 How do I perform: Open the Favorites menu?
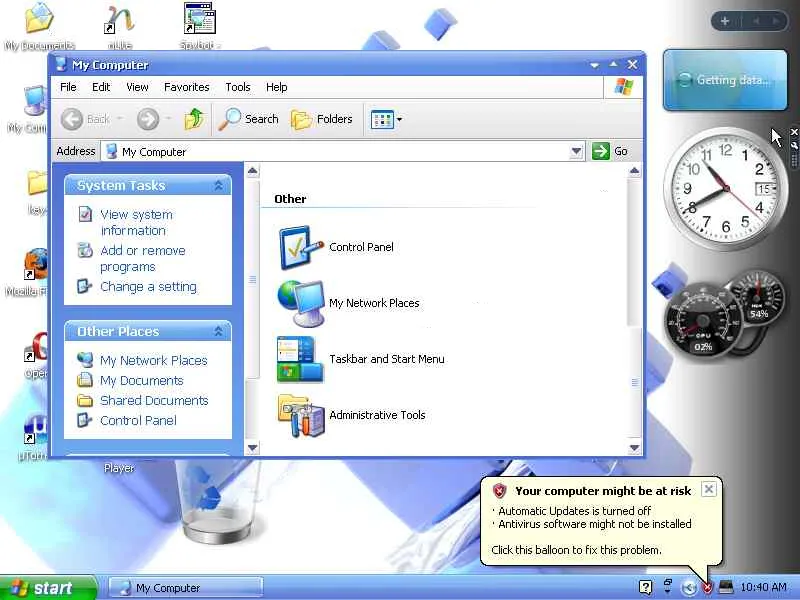click(x=186, y=87)
